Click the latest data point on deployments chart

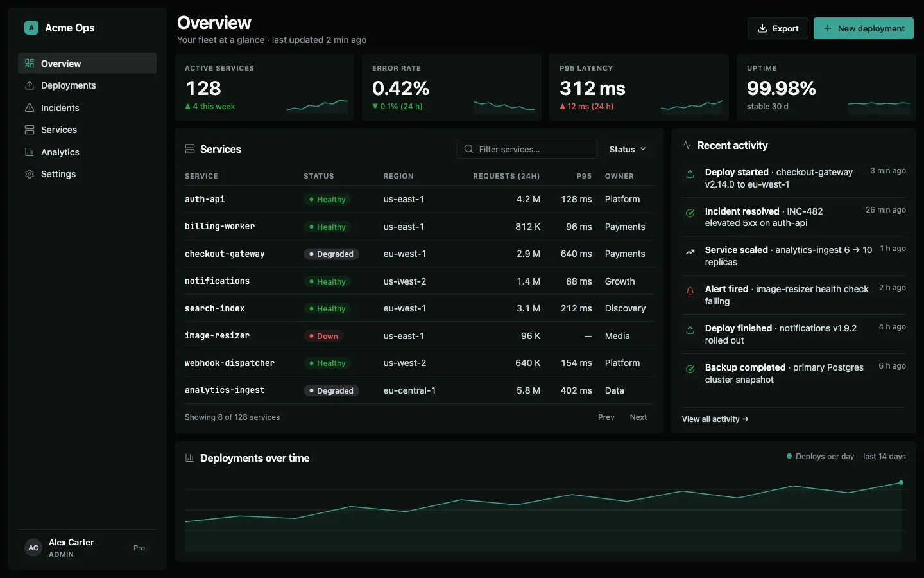click(901, 482)
